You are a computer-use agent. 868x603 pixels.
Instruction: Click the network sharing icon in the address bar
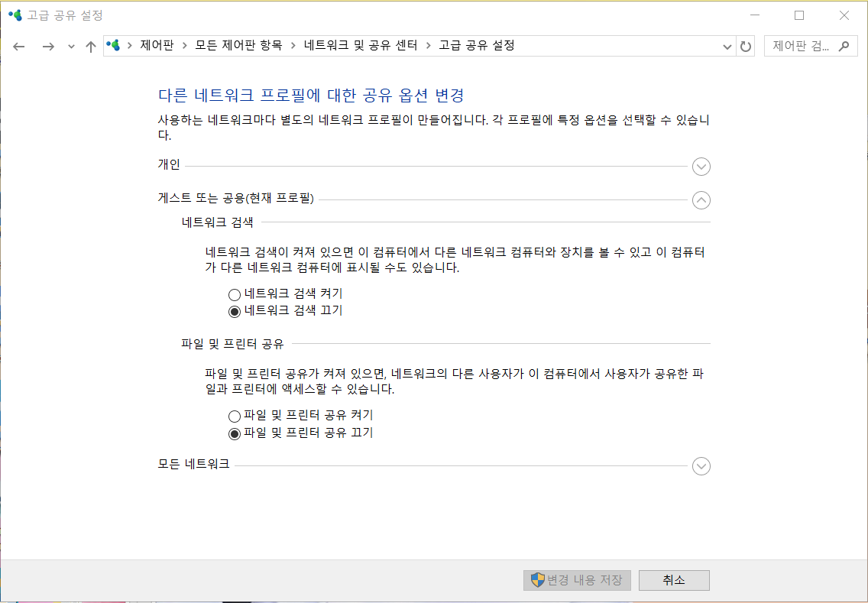pyautogui.click(x=112, y=45)
